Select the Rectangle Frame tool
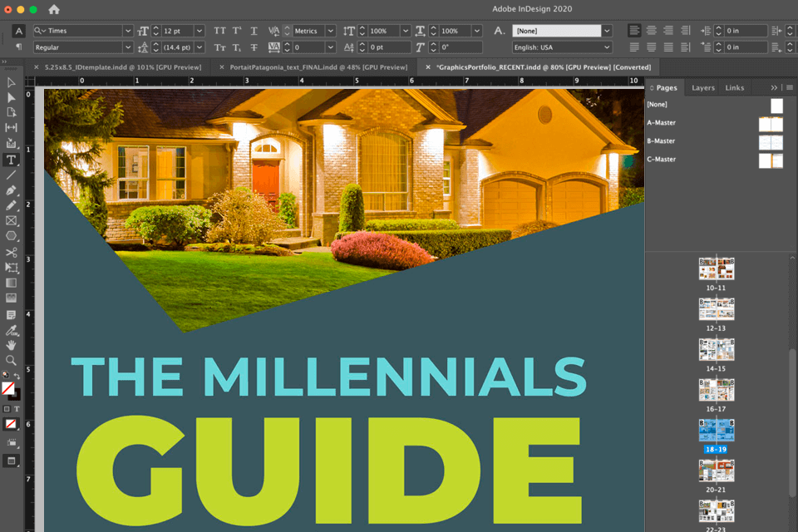Image resolution: width=798 pixels, height=532 pixels. [x=11, y=221]
